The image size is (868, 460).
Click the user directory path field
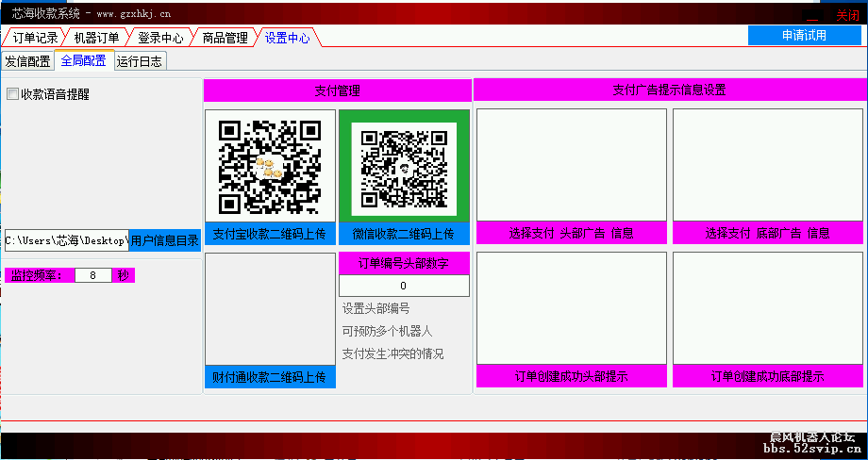(67, 240)
